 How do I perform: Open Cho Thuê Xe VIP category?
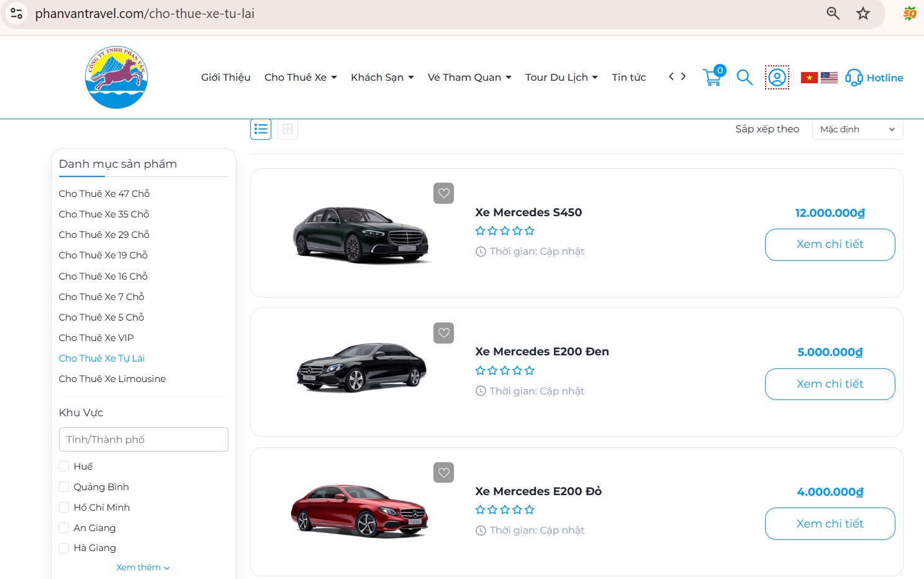coord(96,337)
